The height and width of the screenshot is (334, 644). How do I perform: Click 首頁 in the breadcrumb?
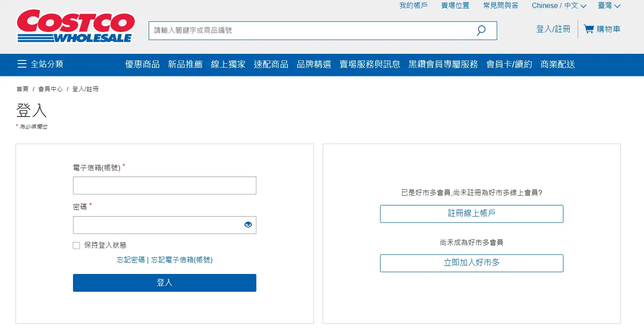pos(22,89)
